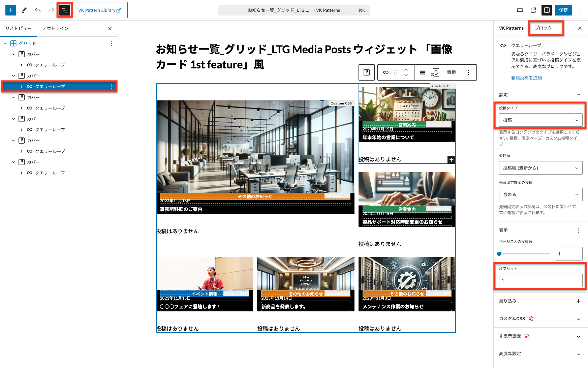The image size is (588, 368).
Task: Click the 新規投稿を追加 link
Action: [526, 78]
